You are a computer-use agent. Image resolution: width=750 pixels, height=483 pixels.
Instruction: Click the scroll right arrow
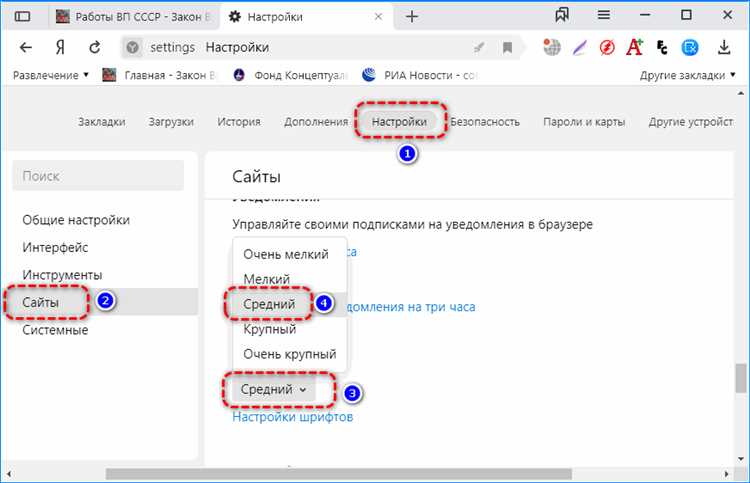727,474
